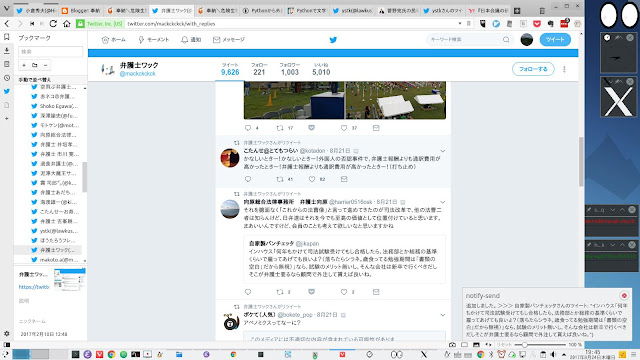Click the フォローする follow button

(533, 69)
